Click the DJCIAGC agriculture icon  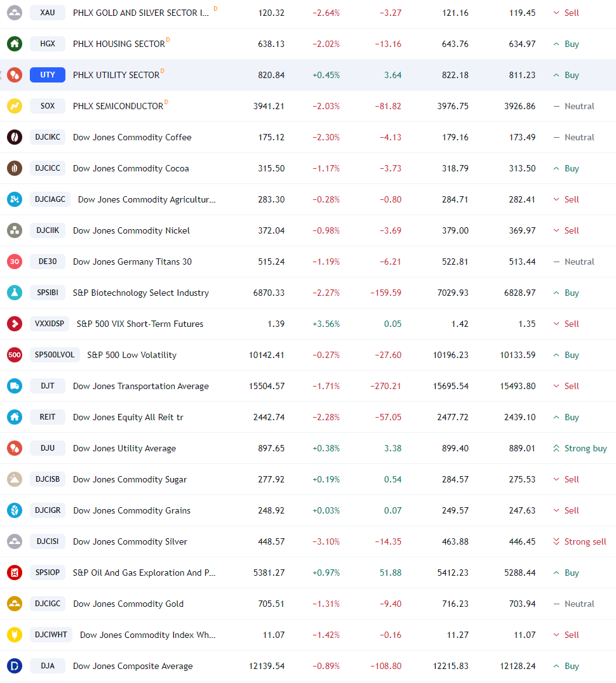pos(15,199)
